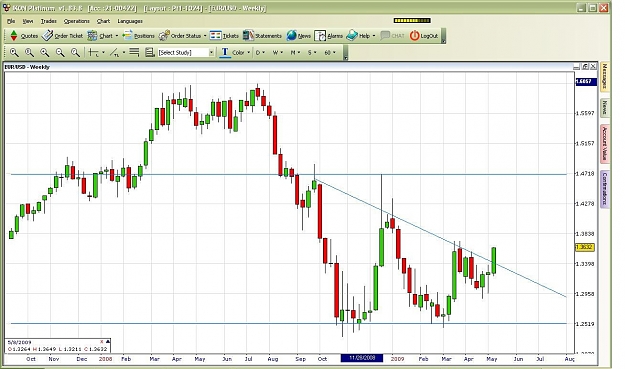Open the S timeframe dropdown
The image size is (625, 369).
click(x=312, y=53)
